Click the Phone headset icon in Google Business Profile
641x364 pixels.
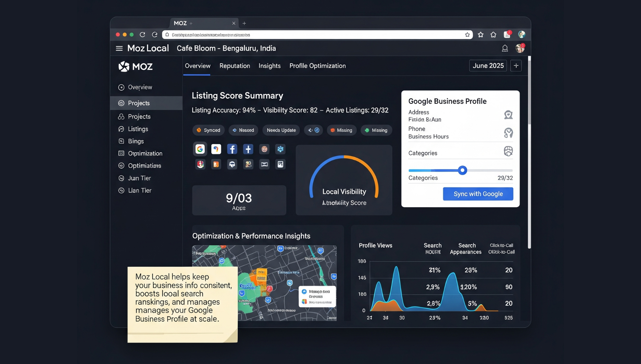[508, 133]
